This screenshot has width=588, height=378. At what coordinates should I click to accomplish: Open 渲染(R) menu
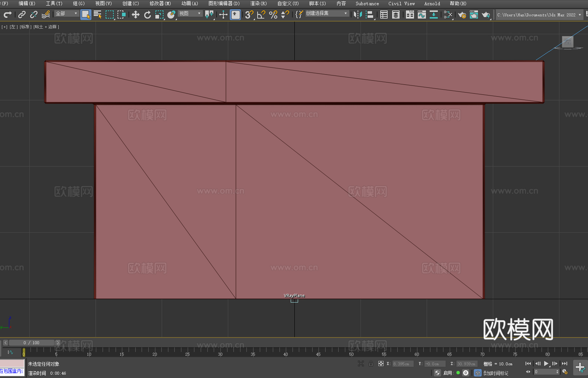(x=258, y=3)
